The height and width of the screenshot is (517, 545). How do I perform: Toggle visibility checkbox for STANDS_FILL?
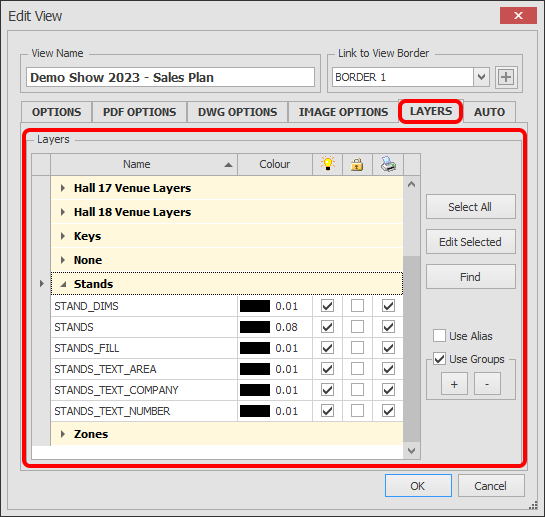coord(327,348)
